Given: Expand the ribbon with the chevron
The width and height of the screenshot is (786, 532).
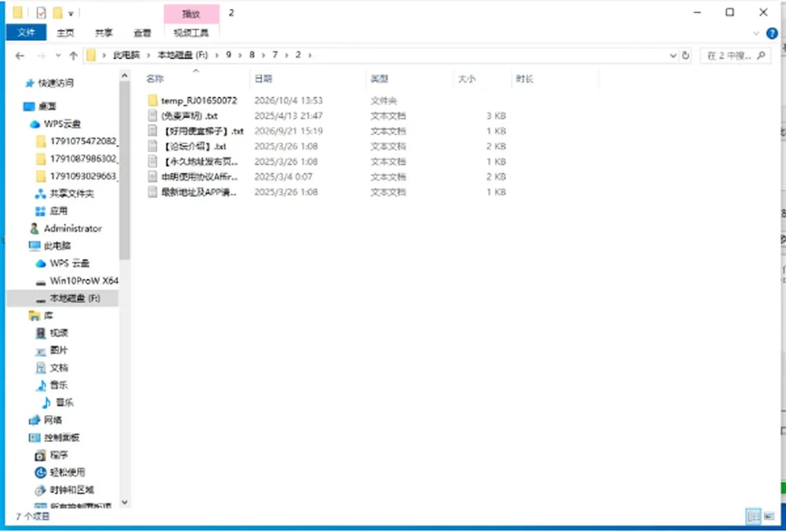Looking at the screenshot, I should [757, 34].
